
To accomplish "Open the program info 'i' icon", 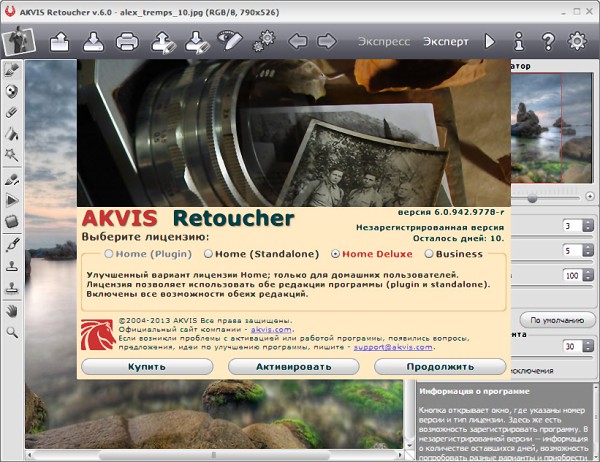I will (519, 42).
